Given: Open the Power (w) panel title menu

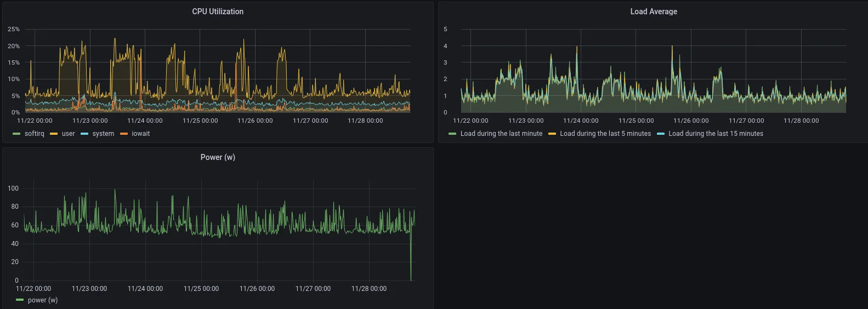Looking at the screenshot, I should click(218, 157).
